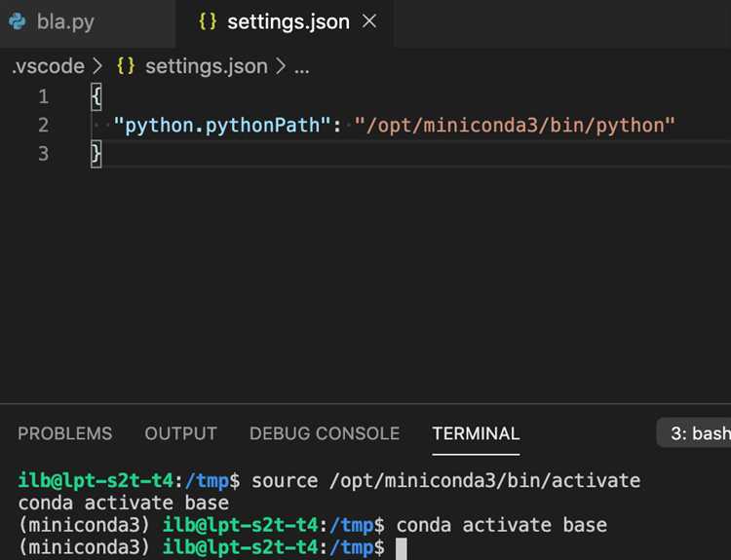The image size is (731, 560).
Task: Click line number 1 in the gutter
Action: coord(43,97)
